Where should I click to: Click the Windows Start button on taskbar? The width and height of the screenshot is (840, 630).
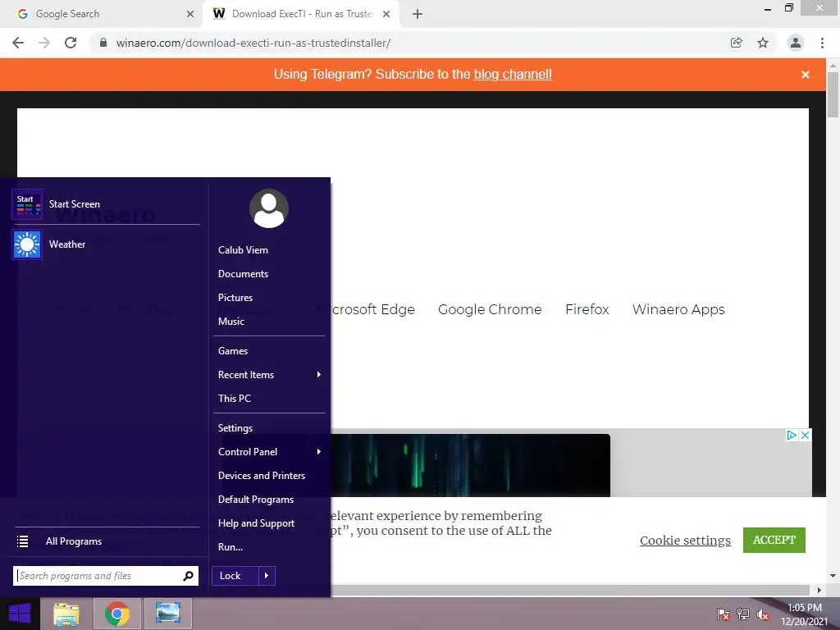20,614
